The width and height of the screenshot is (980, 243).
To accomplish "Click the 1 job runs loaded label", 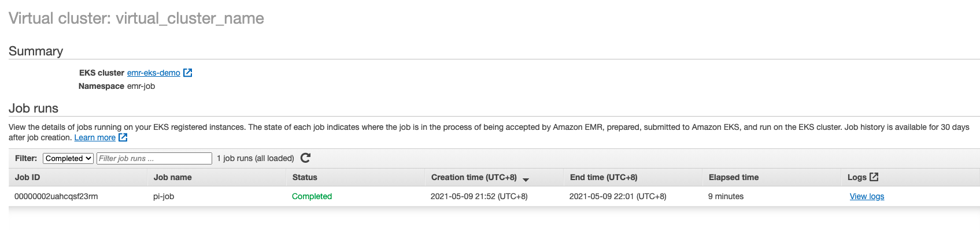I will pos(255,158).
